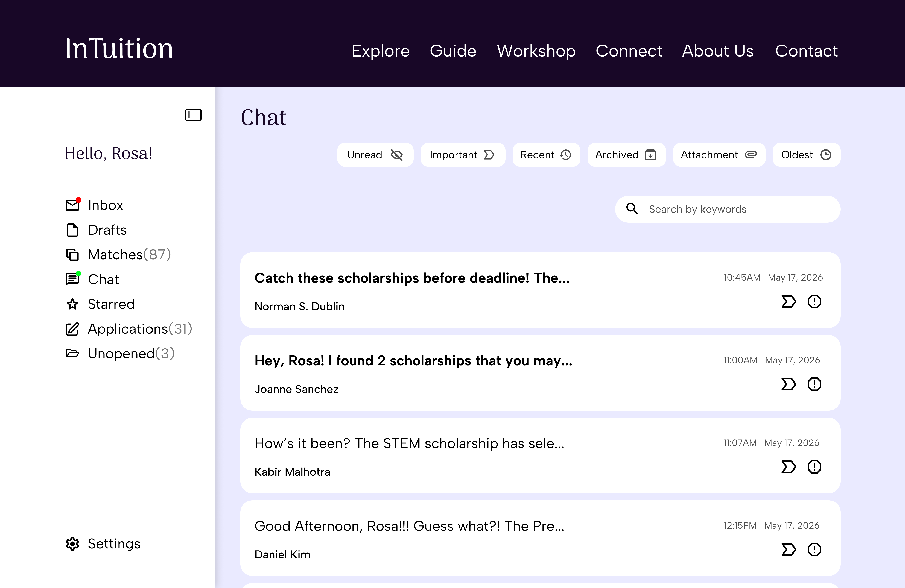Click the Search by keywords field
This screenshot has width=905, height=588.
tap(728, 209)
